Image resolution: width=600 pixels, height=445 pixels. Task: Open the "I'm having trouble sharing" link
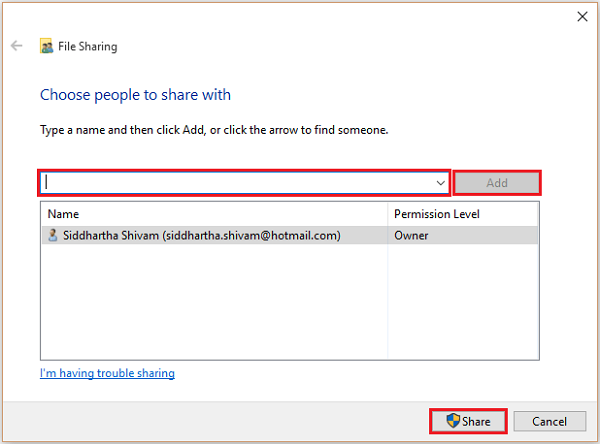click(x=107, y=373)
